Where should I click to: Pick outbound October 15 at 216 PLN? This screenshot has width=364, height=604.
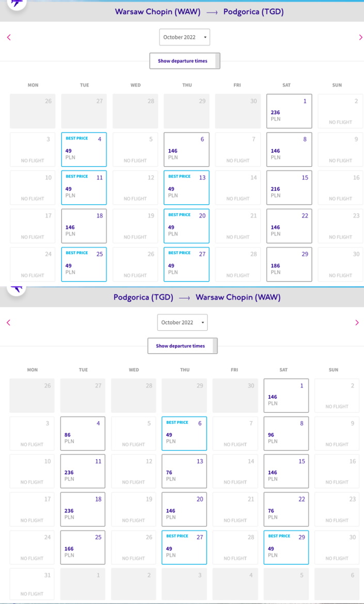289,188
